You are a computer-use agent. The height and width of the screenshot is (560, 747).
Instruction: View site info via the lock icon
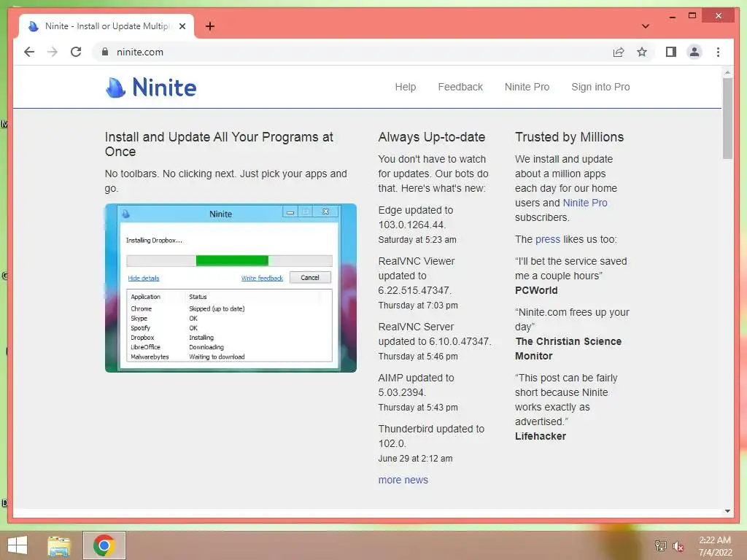(x=105, y=52)
